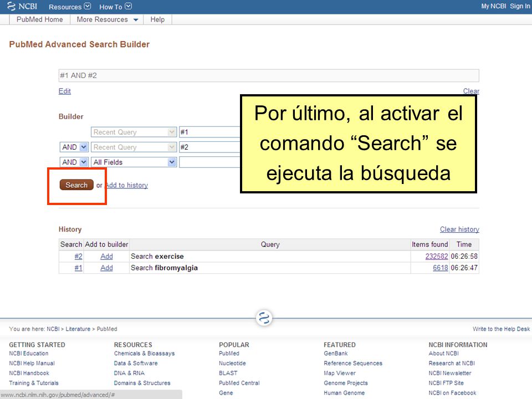Add fibromyalgia search to builder

click(106, 268)
